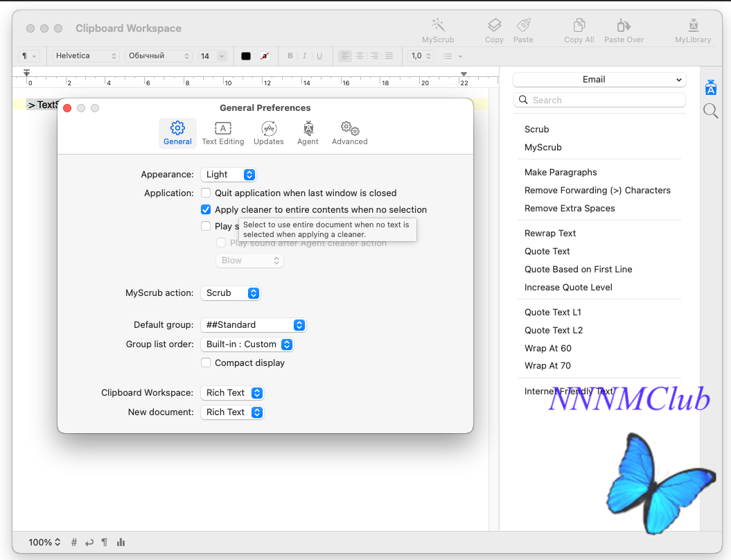Click the Copy toolbar icon
The image size is (731, 560).
point(494,30)
